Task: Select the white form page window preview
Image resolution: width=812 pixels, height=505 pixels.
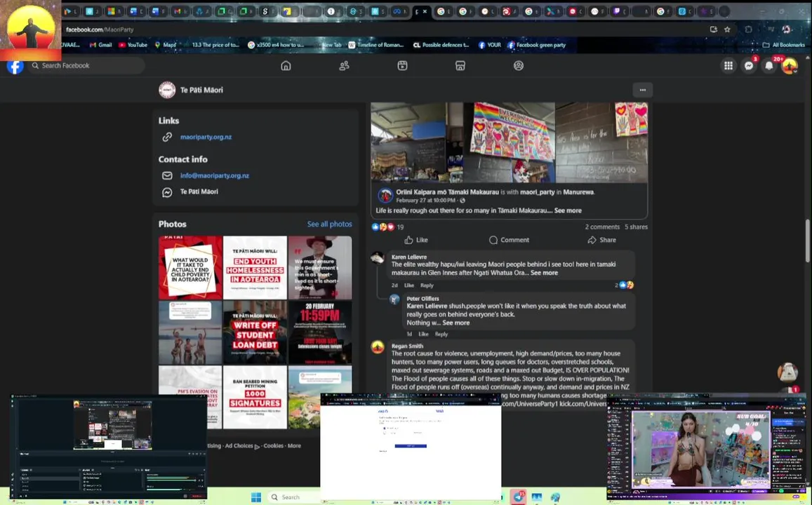Action: point(411,446)
